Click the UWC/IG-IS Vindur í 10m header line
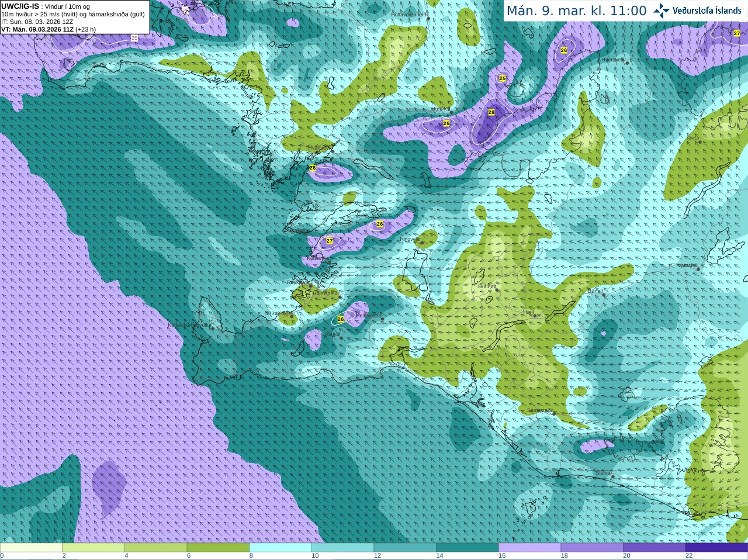The image size is (748, 560). pyautogui.click(x=46, y=6)
